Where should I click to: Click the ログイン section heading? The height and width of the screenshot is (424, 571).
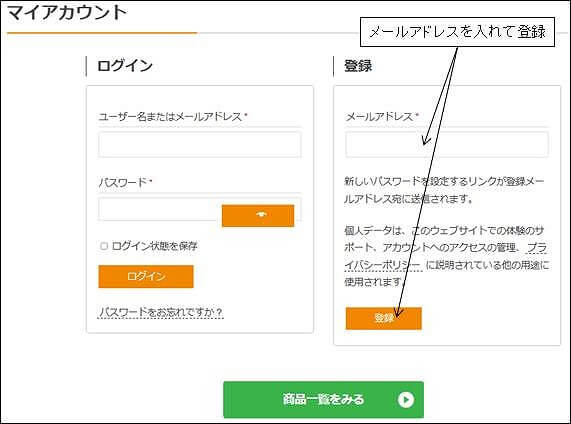click(x=125, y=66)
